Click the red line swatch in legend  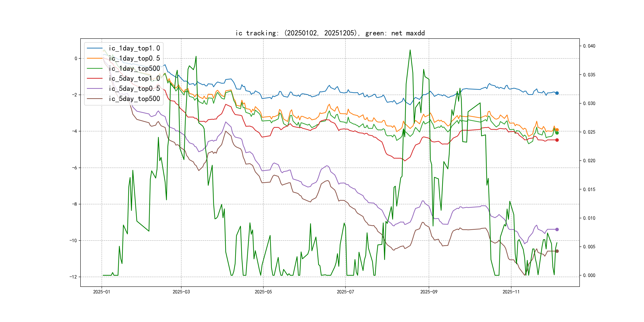94,78
